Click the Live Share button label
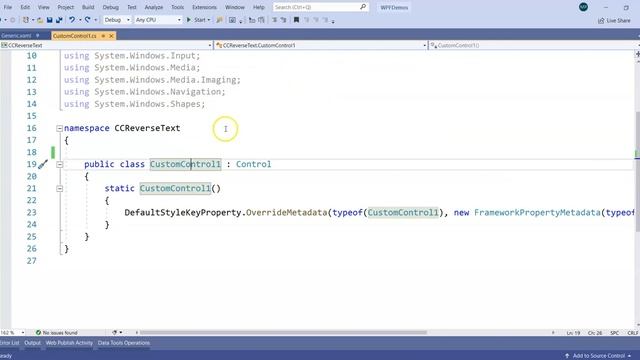Screen dimensions: 640x360 pyautogui.click(x=618, y=20)
